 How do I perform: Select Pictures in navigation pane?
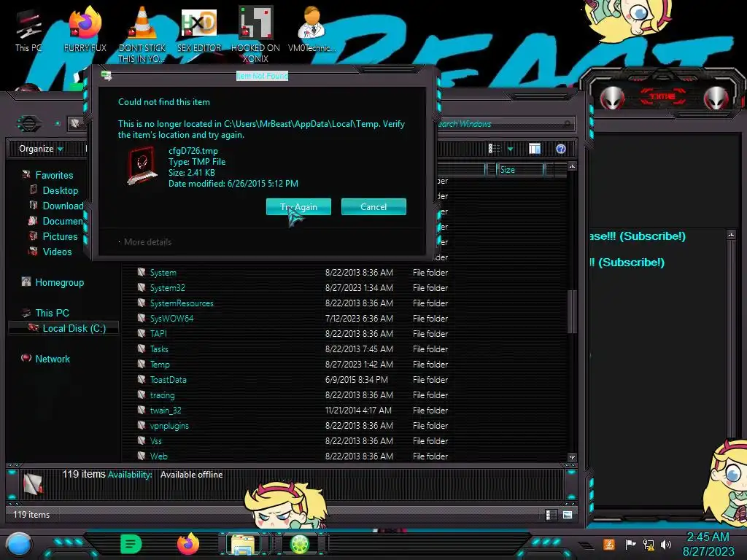(x=60, y=236)
